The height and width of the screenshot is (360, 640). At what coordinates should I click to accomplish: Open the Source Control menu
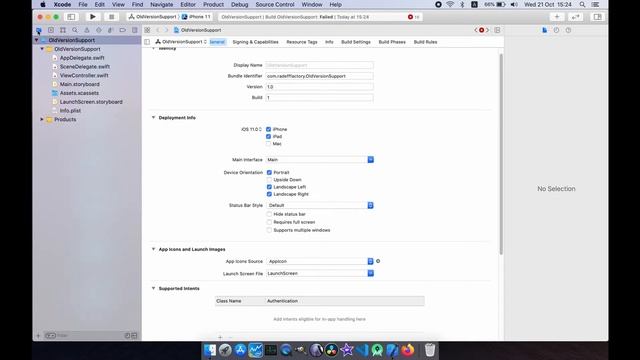tap(275, 4)
